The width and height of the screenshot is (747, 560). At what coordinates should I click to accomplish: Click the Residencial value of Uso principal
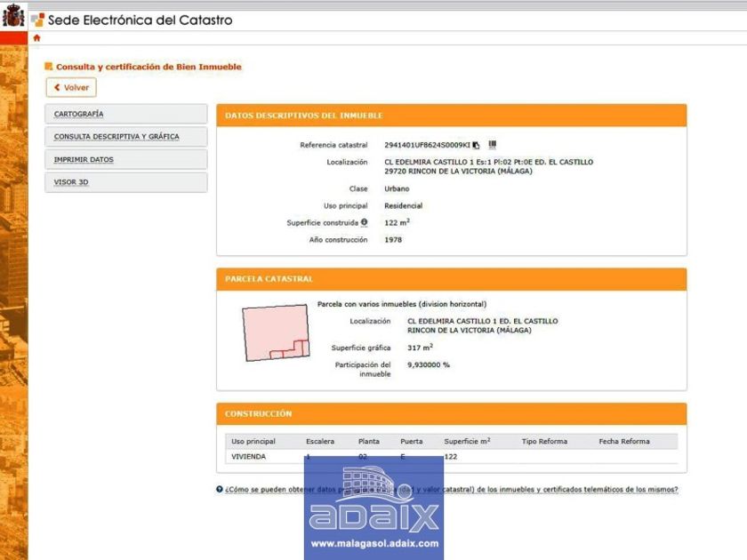pos(403,205)
